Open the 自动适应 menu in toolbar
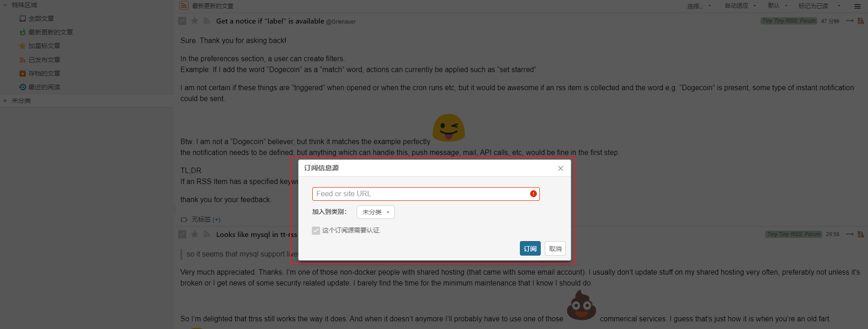868x329 pixels. (x=740, y=6)
